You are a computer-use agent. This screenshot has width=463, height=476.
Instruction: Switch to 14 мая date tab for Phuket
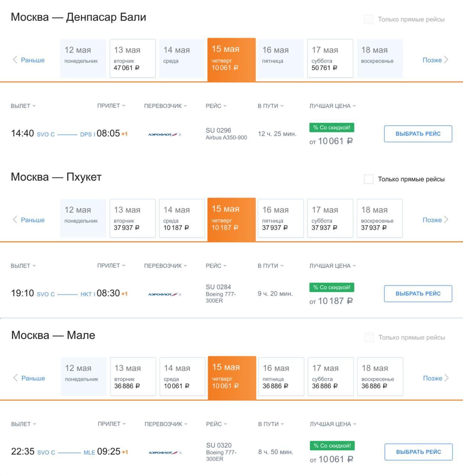(x=182, y=218)
